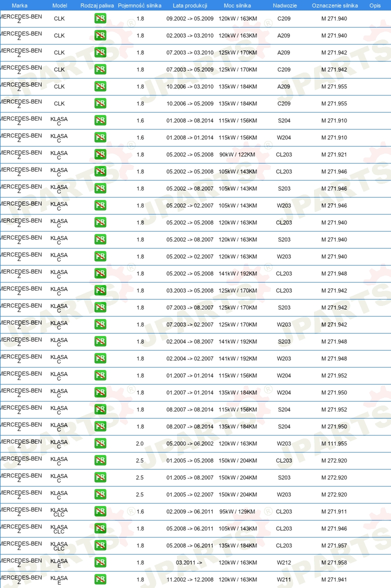This screenshot has width=391, height=588.
Task: Click the PB icon in the A209 M 271.955 row
Action: click(x=100, y=86)
